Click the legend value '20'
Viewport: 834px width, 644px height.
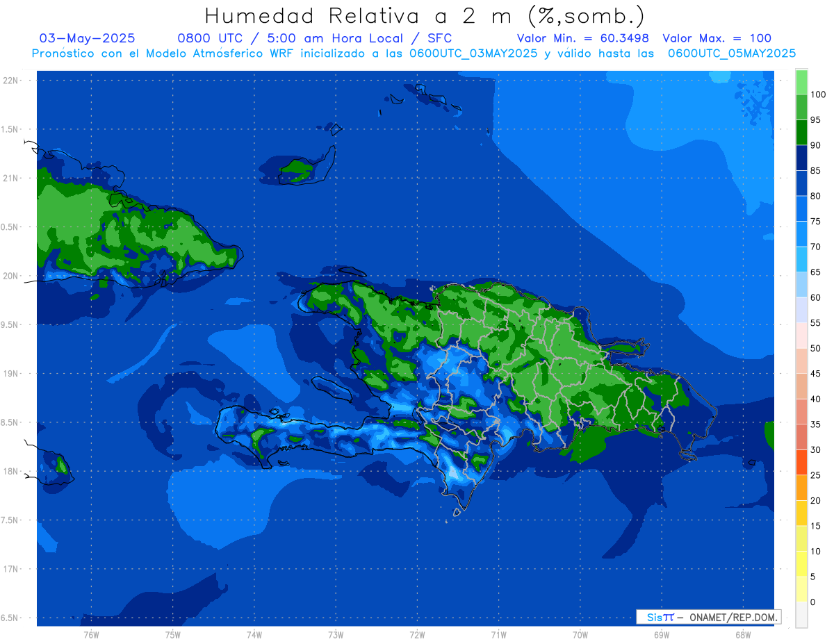coord(815,500)
